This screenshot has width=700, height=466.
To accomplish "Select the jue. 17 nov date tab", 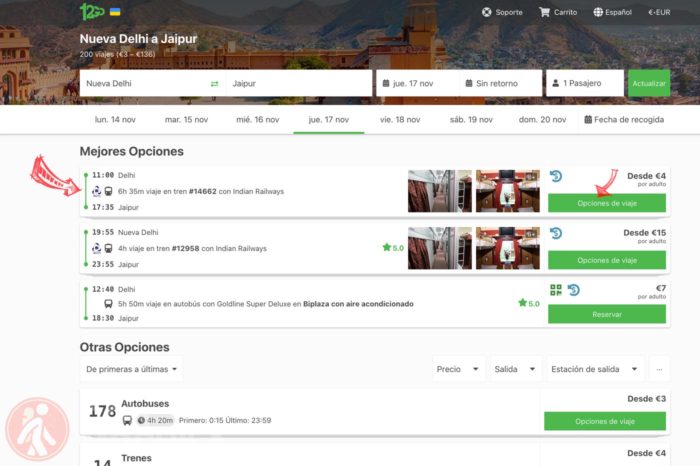I will [x=329, y=120].
